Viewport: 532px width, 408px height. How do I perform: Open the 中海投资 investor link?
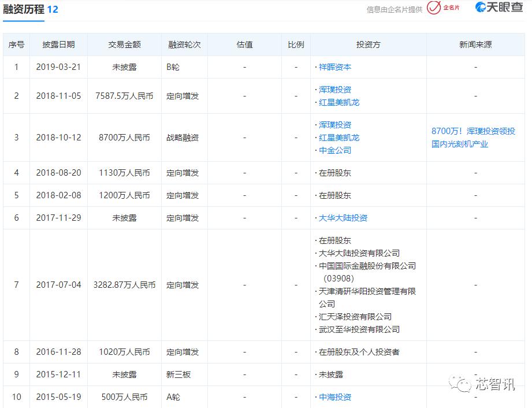click(x=335, y=397)
